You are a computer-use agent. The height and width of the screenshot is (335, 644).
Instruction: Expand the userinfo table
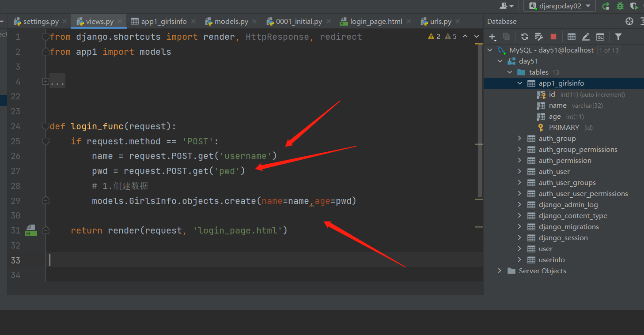tap(520, 260)
